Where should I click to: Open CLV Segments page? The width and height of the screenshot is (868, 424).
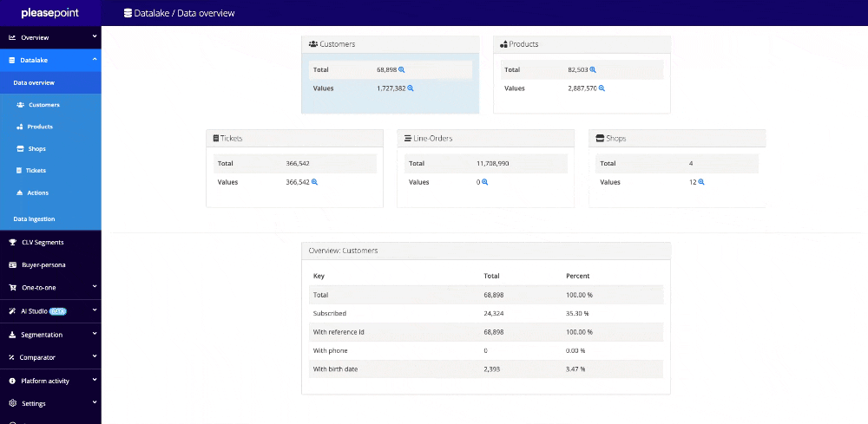42,243
